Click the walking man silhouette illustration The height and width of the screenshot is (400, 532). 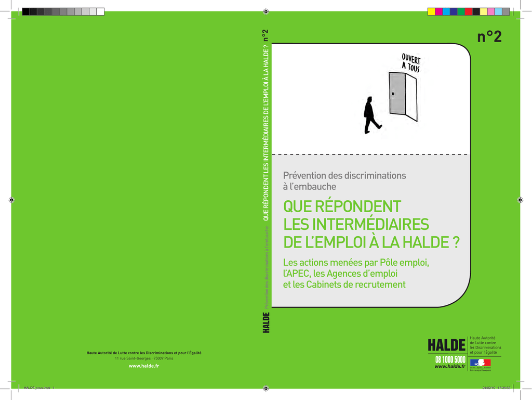tap(372, 115)
